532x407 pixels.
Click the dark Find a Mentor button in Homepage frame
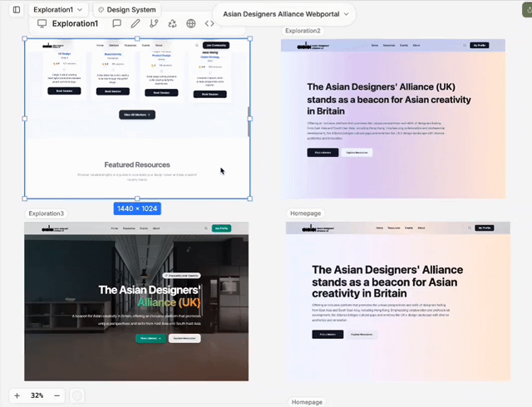328,335
